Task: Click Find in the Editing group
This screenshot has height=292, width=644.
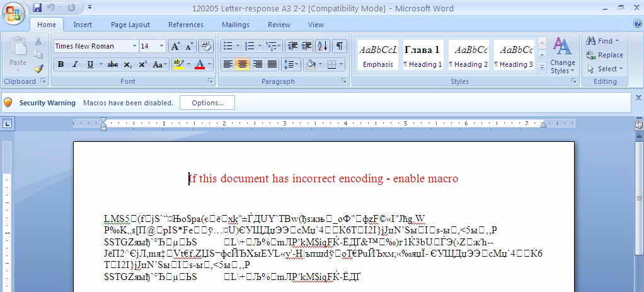Action: [602, 41]
